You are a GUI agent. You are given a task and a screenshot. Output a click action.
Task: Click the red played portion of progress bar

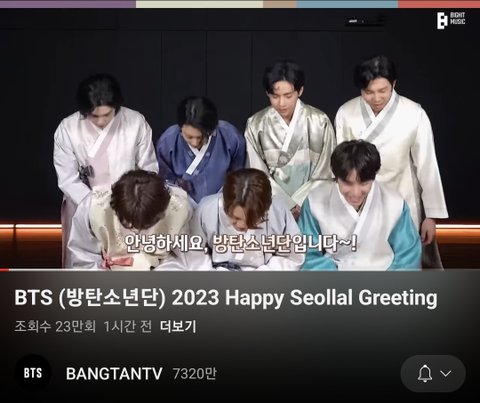(x=4, y=270)
